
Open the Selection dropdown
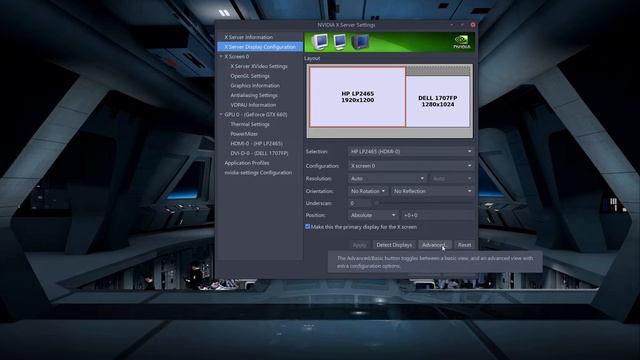(411, 151)
